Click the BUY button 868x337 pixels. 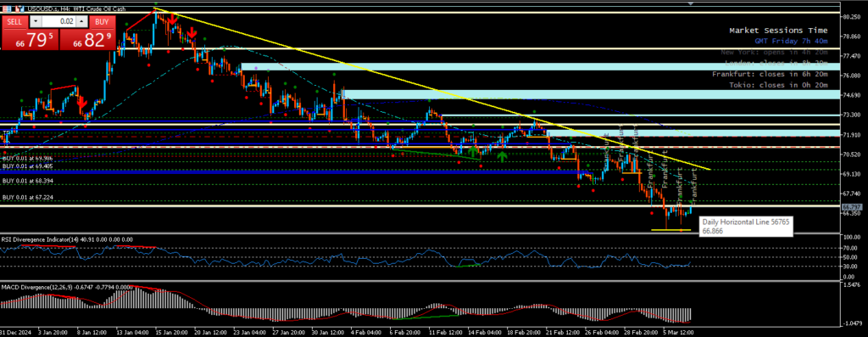pos(102,21)
